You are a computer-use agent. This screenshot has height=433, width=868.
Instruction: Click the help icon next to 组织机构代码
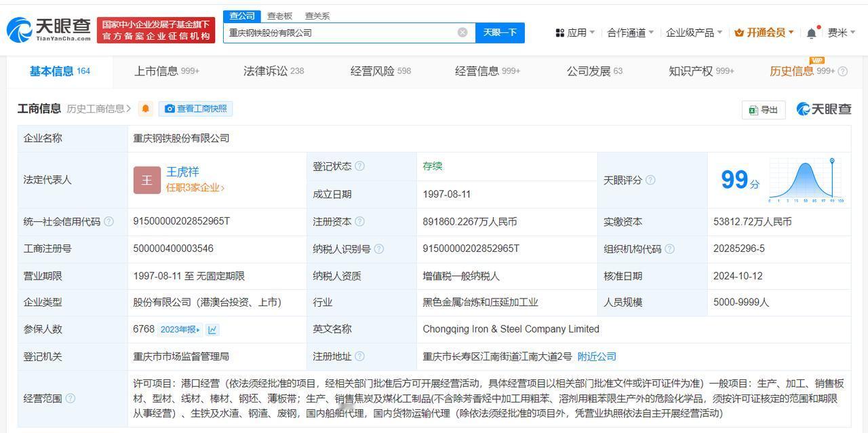pos(669,249)
